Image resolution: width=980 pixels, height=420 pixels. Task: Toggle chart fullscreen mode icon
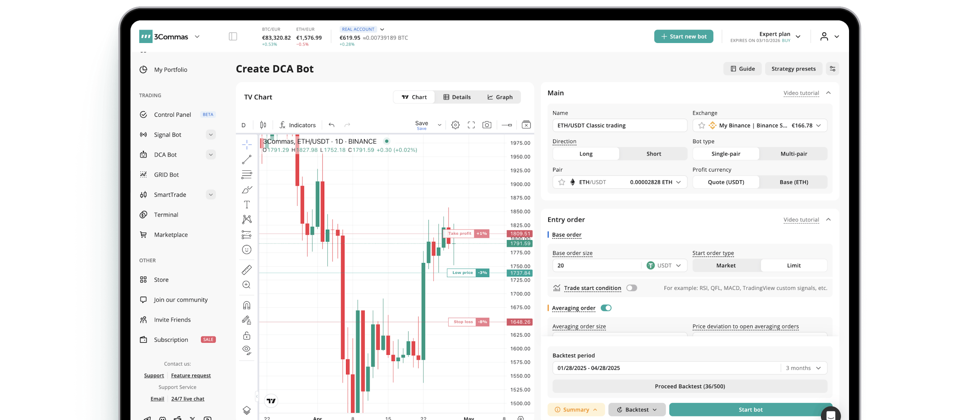pos(471,125)
